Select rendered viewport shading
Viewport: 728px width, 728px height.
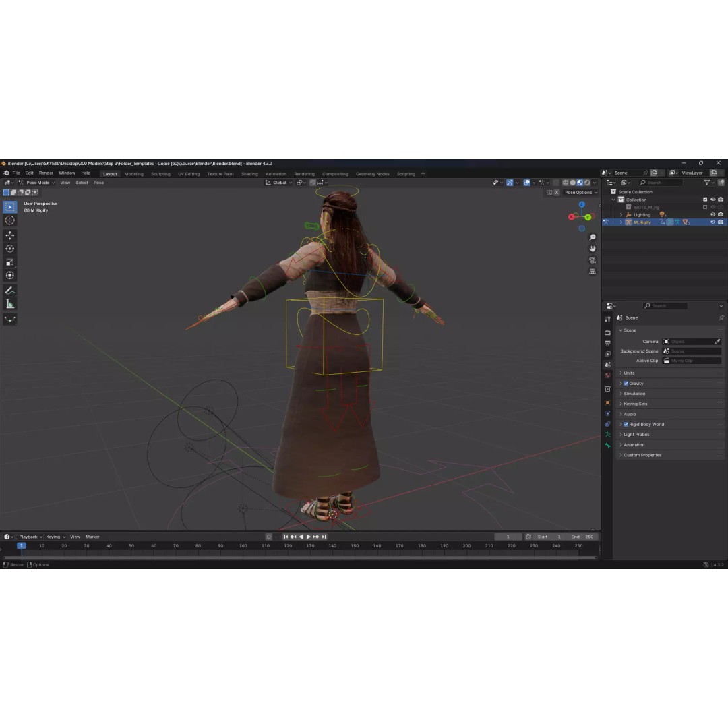click(587, 183)
